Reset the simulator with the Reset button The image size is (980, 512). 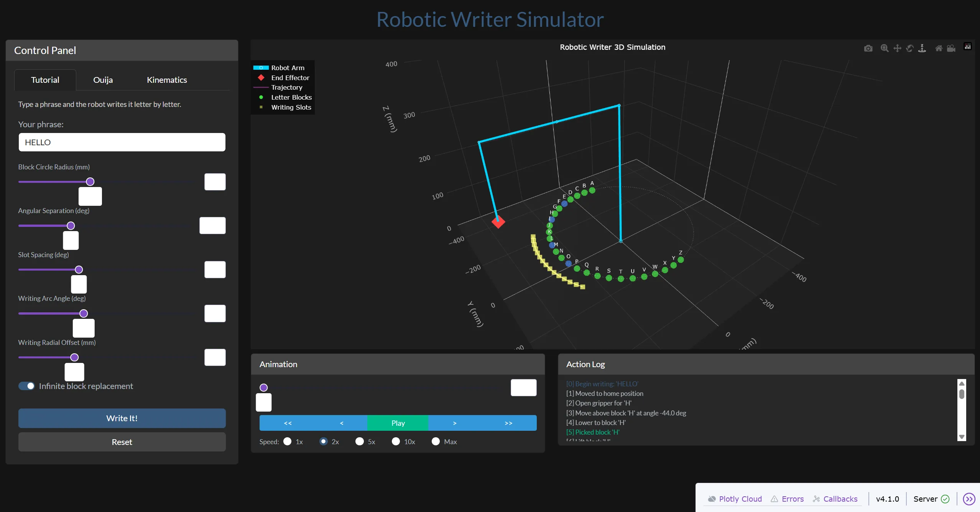point(122,442)
